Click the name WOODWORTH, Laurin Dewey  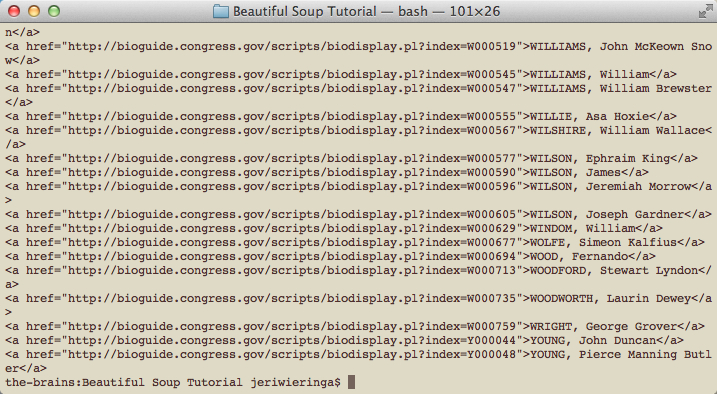tap(610, 298)
